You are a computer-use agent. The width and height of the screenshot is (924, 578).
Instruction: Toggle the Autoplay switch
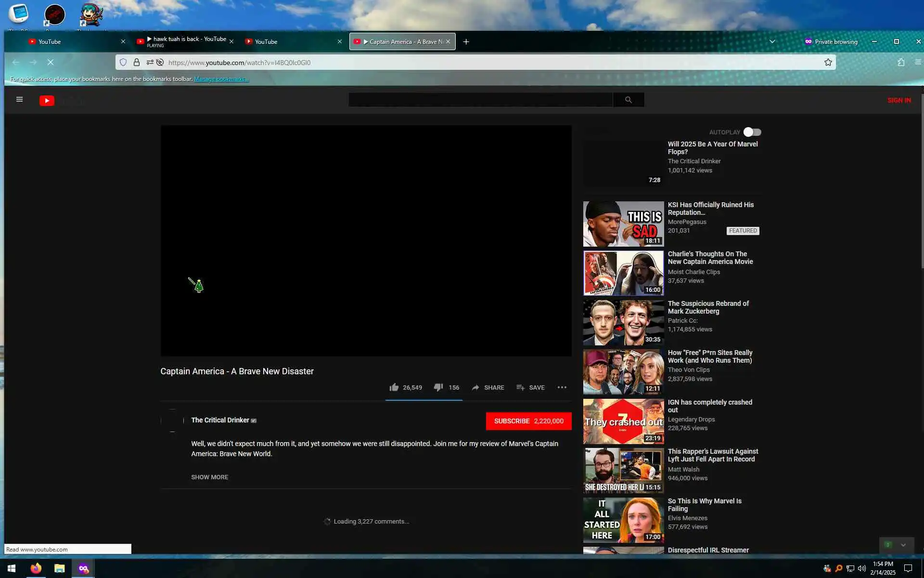752,132
